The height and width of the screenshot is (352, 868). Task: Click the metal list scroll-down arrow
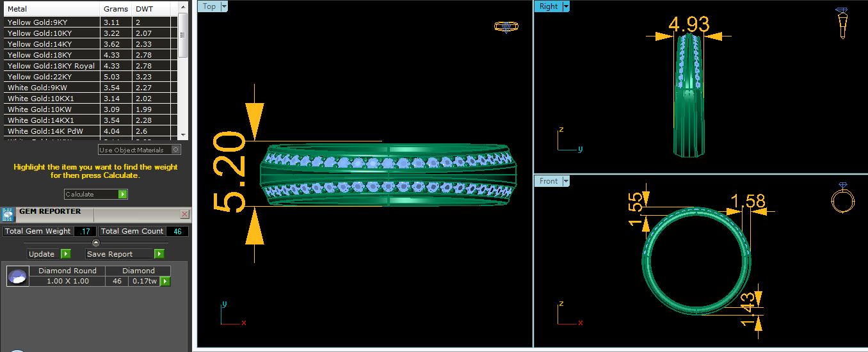click(183, 134)
